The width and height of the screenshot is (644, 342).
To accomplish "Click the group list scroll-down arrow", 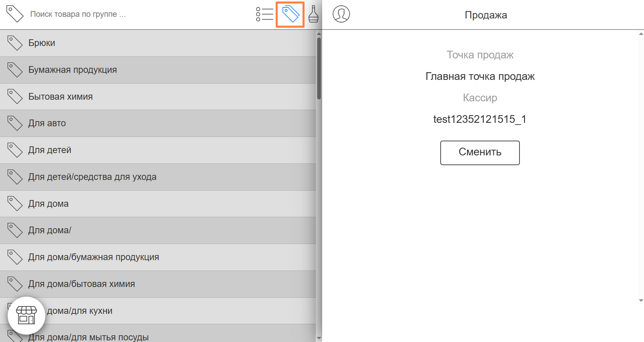I will [x=319, y=338].
